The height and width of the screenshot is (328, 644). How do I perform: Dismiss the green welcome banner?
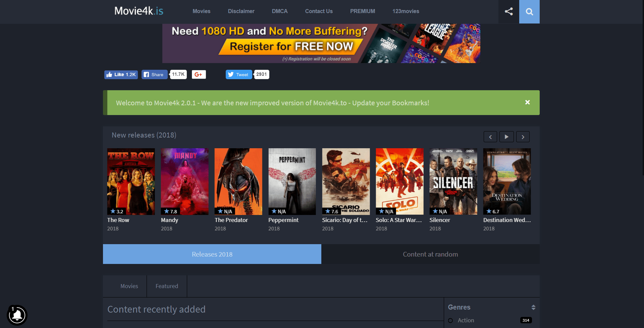pos(527,102)
